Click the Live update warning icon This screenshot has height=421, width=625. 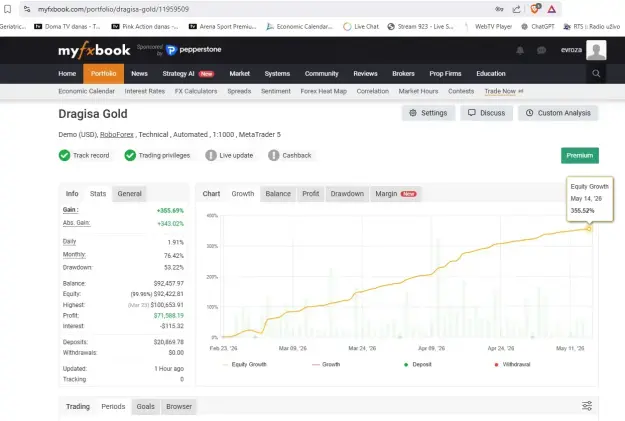pos(211,155)
